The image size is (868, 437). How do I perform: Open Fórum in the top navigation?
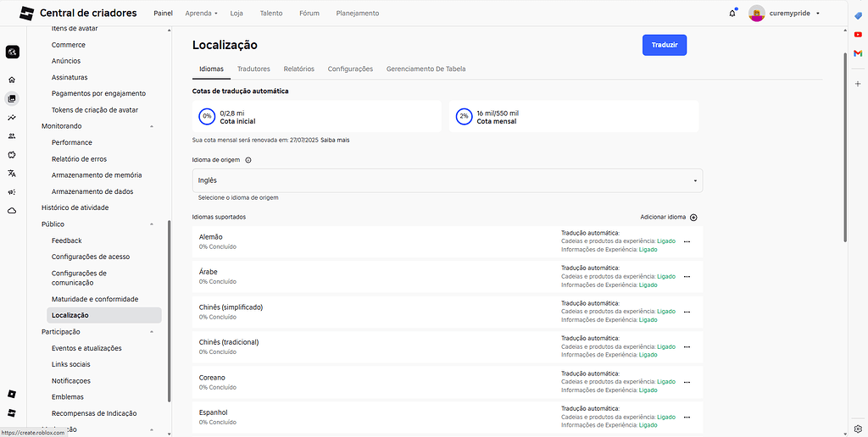(309, 14)
